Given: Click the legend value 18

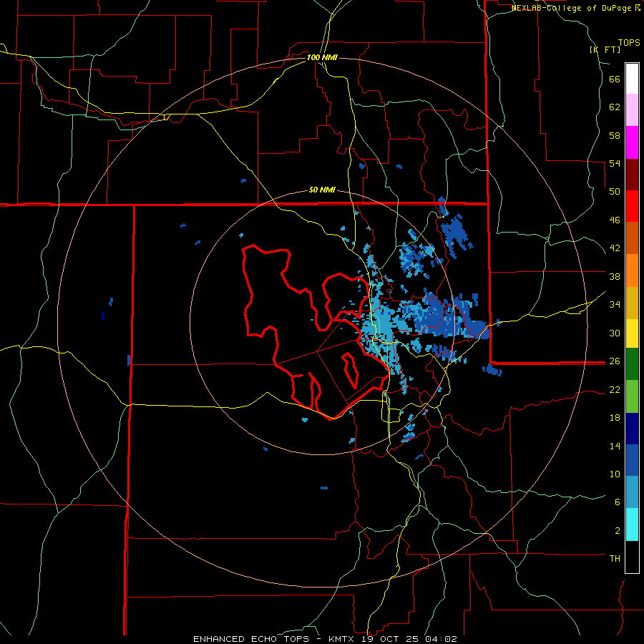Looking at the screenshot, I should click(x=615, y=418).
